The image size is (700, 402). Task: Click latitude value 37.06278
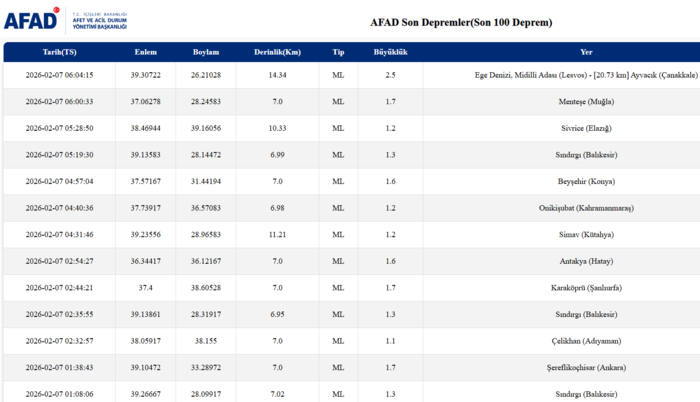point(146,102)
